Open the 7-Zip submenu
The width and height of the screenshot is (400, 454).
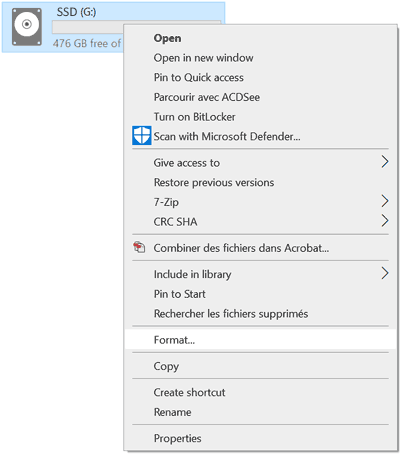[x=260, y=202]
